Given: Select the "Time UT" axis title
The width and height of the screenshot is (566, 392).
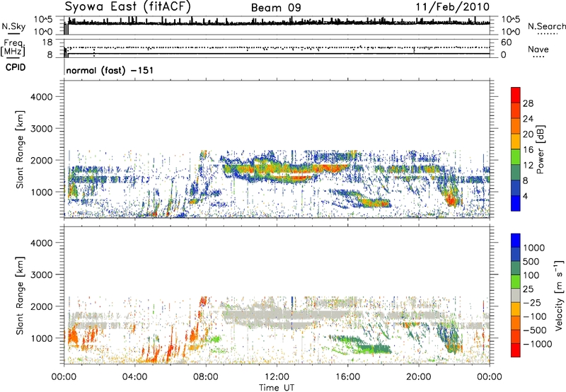Looking at the screenshot, I should click(277, 388).
